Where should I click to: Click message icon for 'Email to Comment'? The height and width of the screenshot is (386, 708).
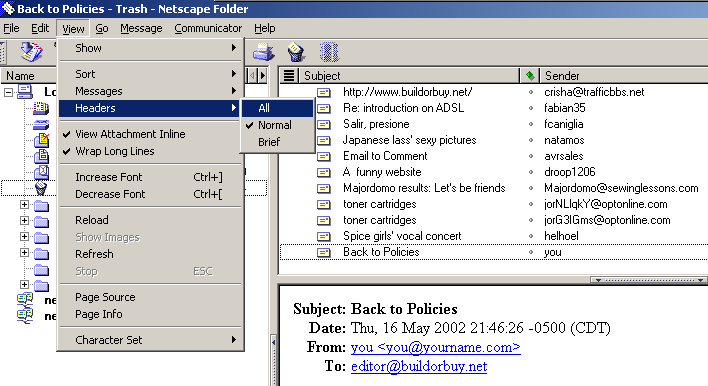324,156
